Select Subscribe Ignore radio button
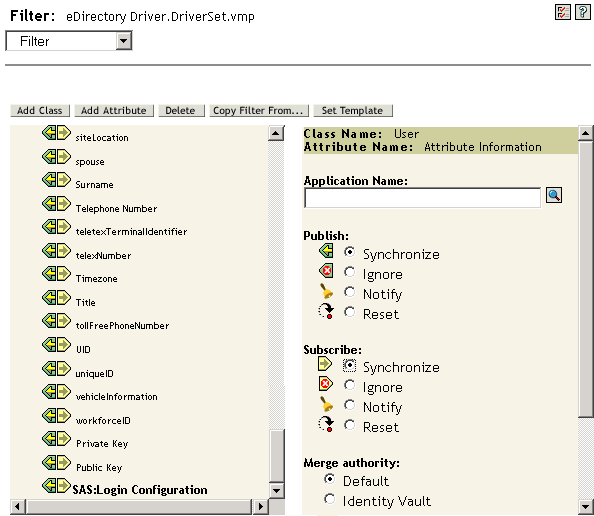Screen dimensions: 594x516 pyautogui.click(x=349, y=385)
